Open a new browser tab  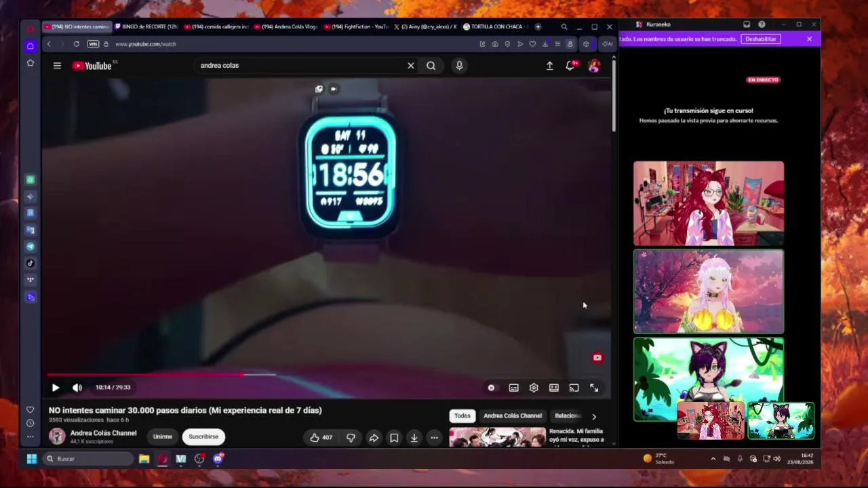(x=538, y=27)
